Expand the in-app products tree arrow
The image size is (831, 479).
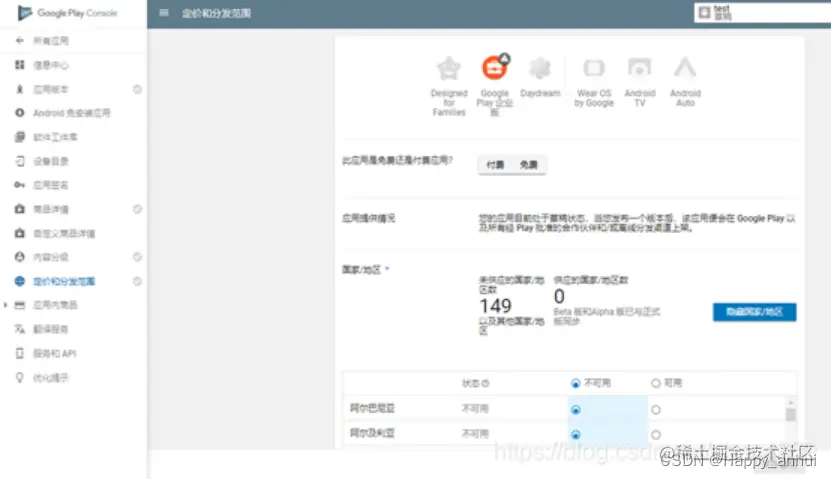5,305
